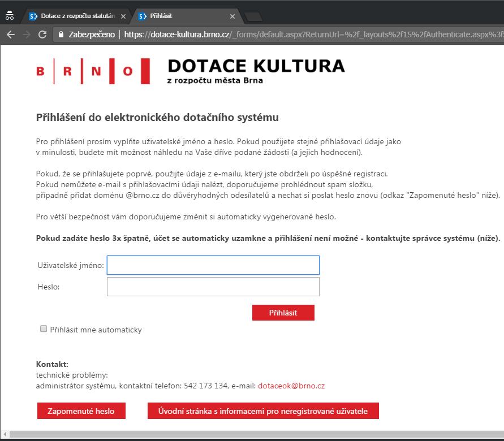The width and height of the screenshot is (504, 441).
Task: Click the Heslo: label
Action: tap(49, 287)
